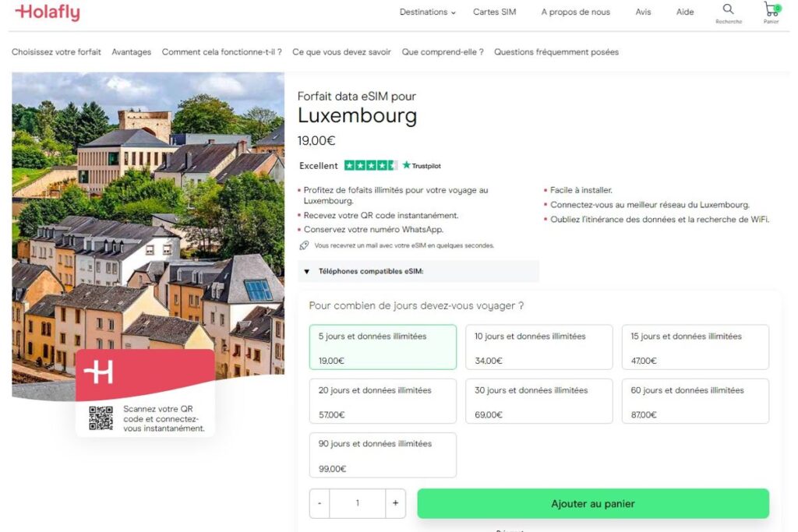Expand the Destinations dropdown menu

(x=426, y=12)
